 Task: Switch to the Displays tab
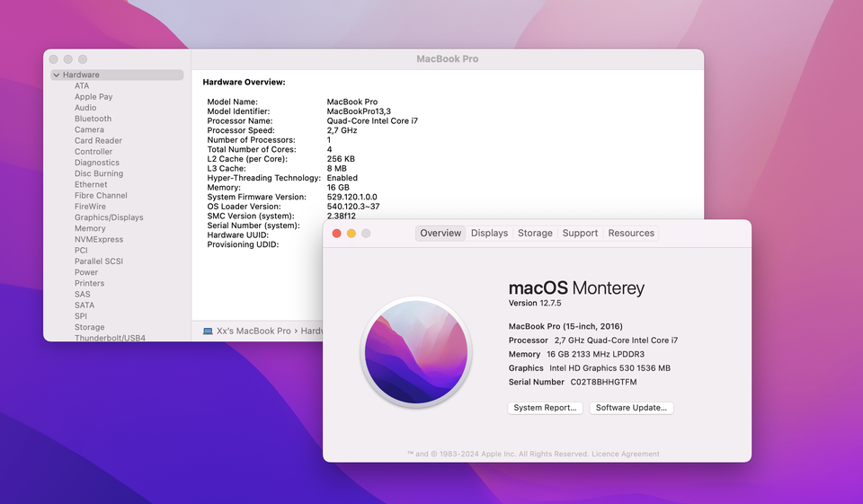pos(489,234)
